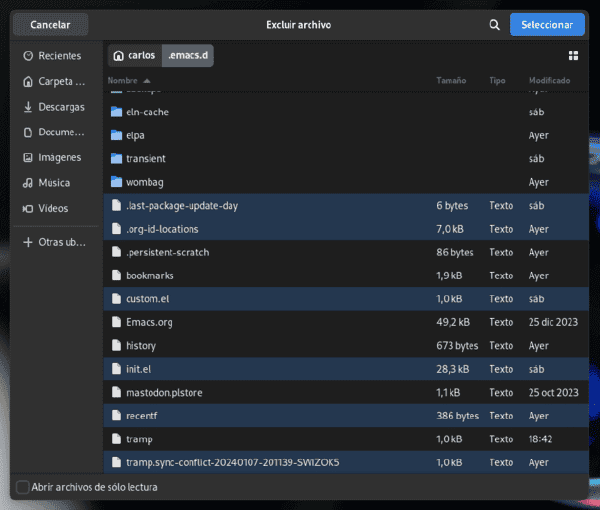Click the elpa folder icon
The image size is (600, 510).
coord(116,135)
